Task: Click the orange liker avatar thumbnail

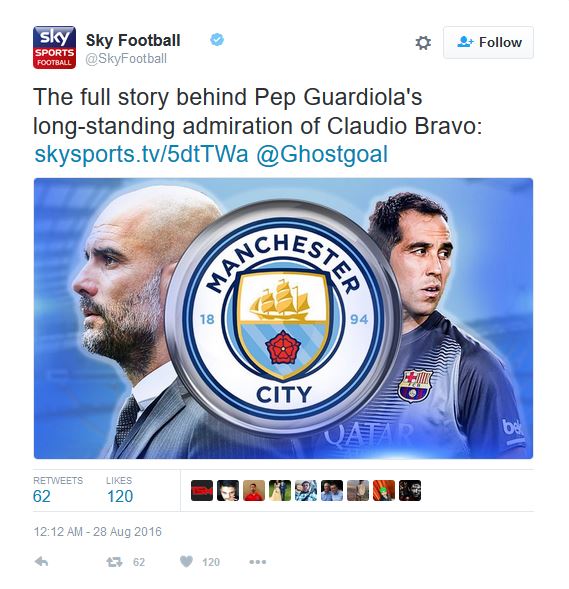Action: coord(384,491)
